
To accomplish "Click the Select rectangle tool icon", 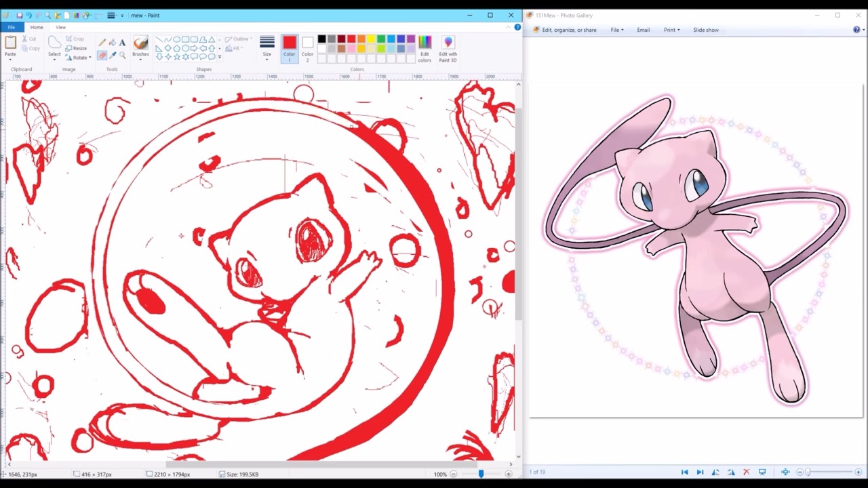I will [54, 42].
